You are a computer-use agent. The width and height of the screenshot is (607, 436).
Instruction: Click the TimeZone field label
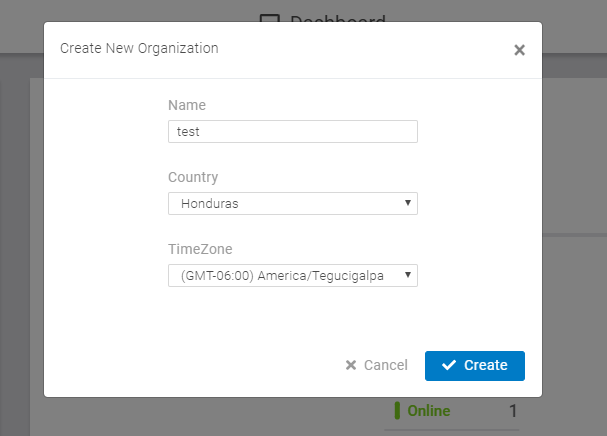point(200,249)
